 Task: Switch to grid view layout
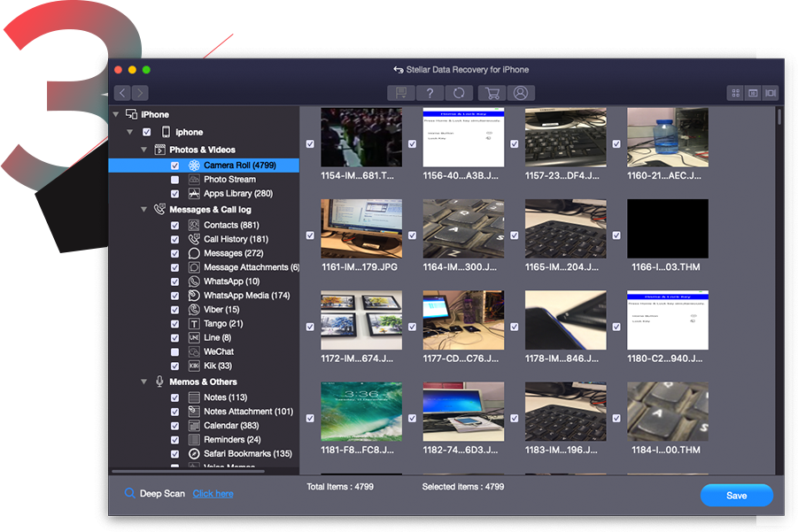pos(737,93)
